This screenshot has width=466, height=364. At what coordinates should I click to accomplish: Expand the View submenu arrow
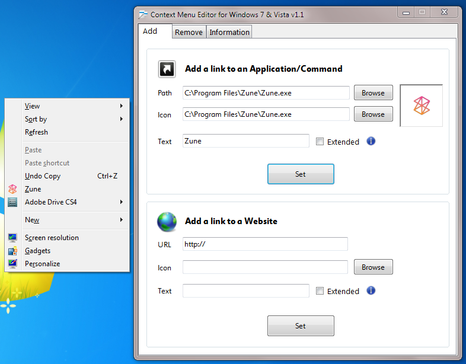point(121,106)
